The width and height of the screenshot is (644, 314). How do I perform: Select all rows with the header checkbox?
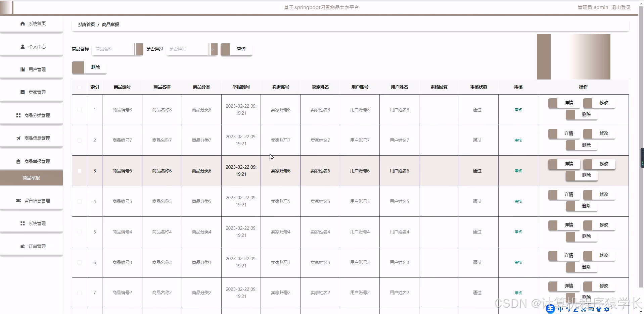pos(80,87)
